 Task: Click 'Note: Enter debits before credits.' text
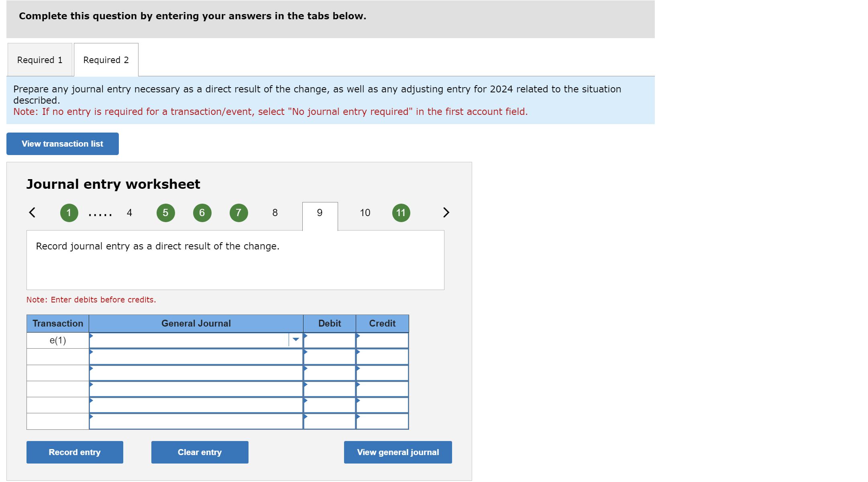click(91, 300)
